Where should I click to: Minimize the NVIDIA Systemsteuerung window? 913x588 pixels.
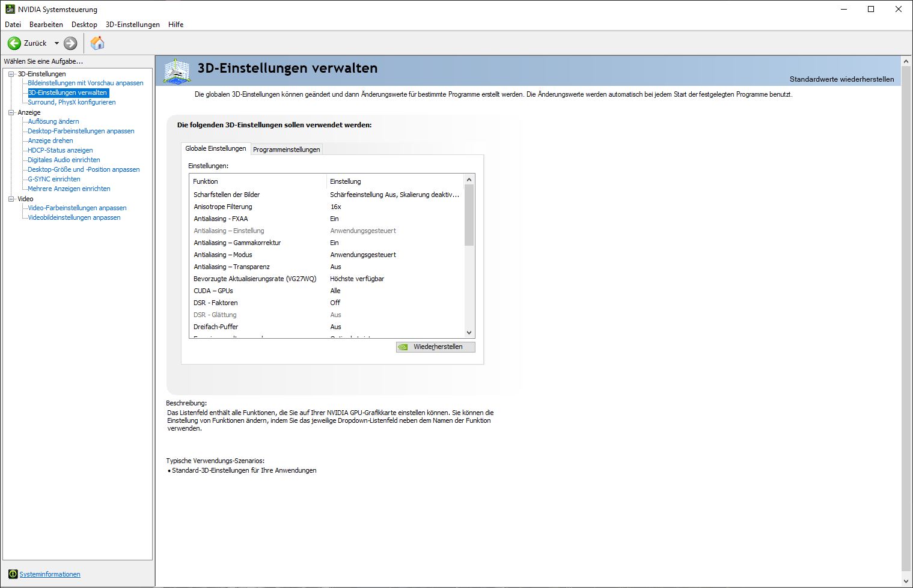click(843, 9)
